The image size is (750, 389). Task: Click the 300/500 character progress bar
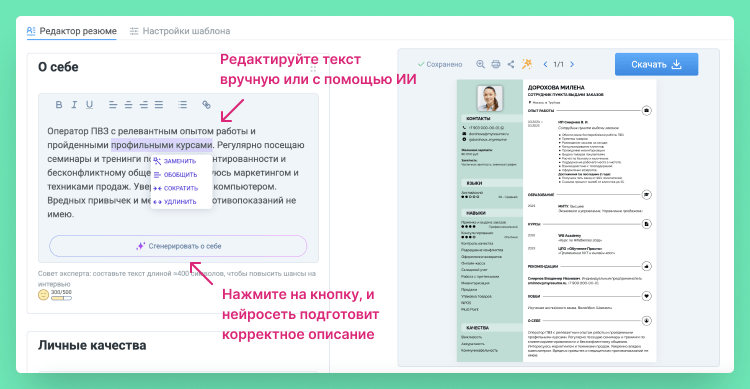point(61,298)
